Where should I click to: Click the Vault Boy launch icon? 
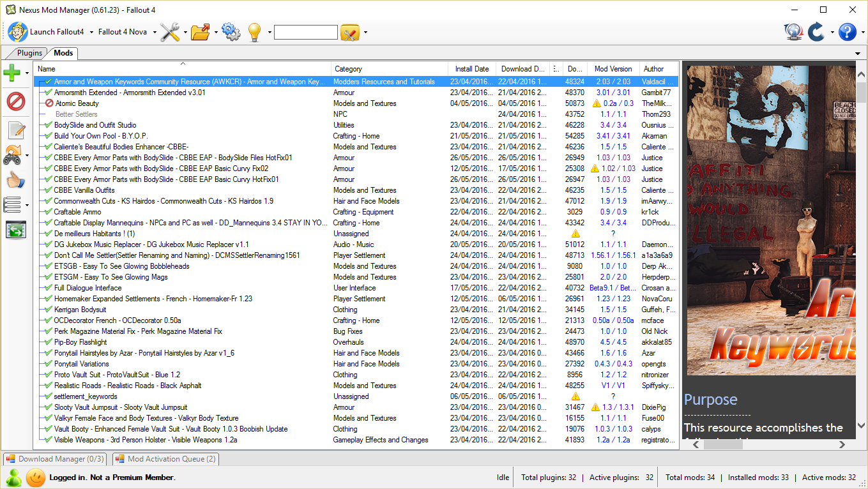pos(18,32)
